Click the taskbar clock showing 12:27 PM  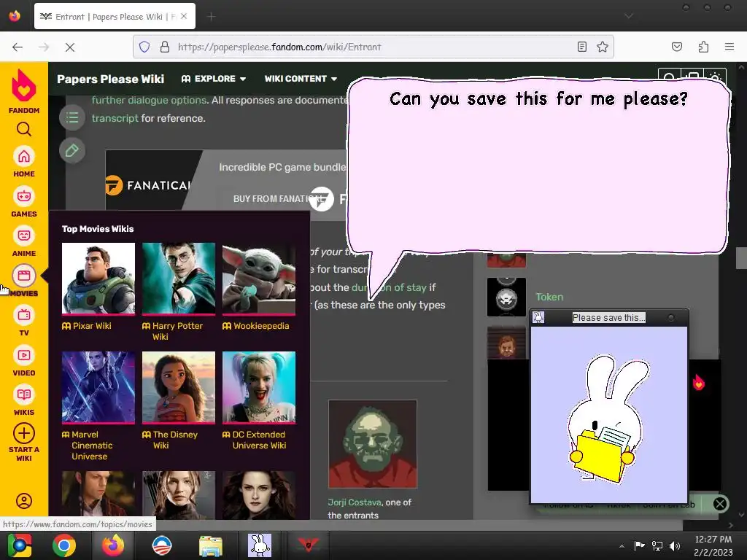(x=713, y=540)
